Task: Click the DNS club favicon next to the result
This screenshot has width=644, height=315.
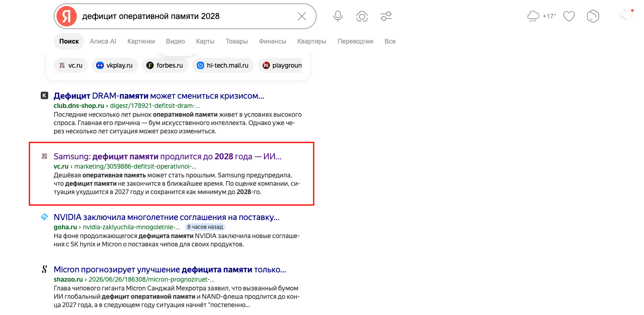Action: (x=44, y=96)
